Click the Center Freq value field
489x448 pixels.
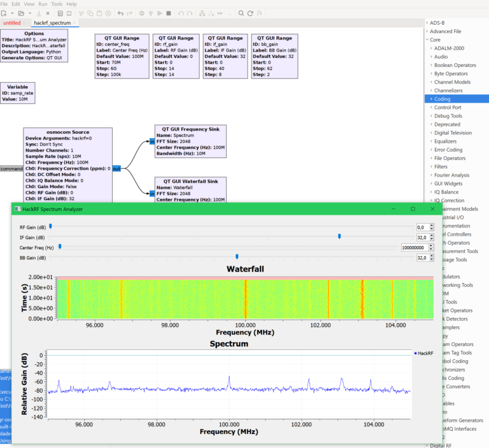(415, 247)
